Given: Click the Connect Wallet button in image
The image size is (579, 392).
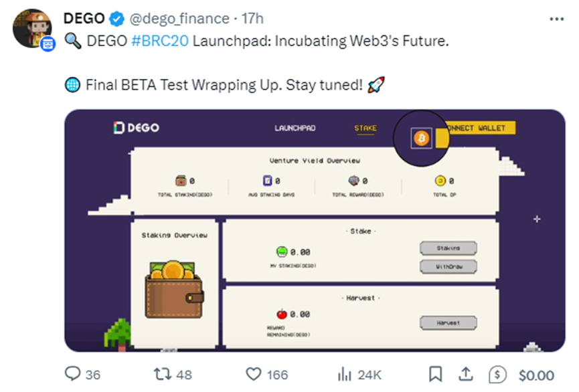Looking at the screenshot, I should (x=481, y=128).
